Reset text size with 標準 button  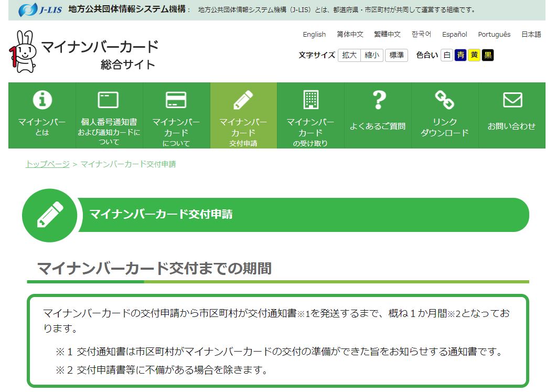[x=397, y=55]
